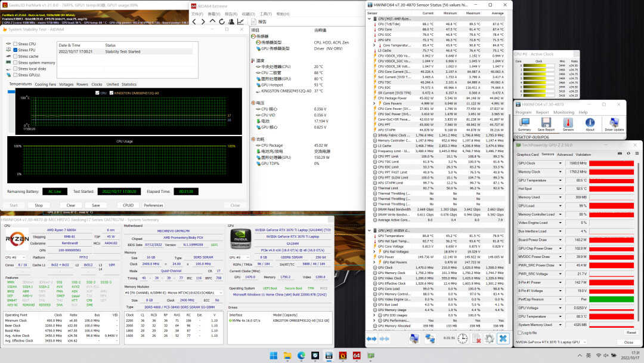This screenshot has width=644, height=363.
Task: Click the forward arrow in AIDA64 toolbar
Action: point(203,21)
